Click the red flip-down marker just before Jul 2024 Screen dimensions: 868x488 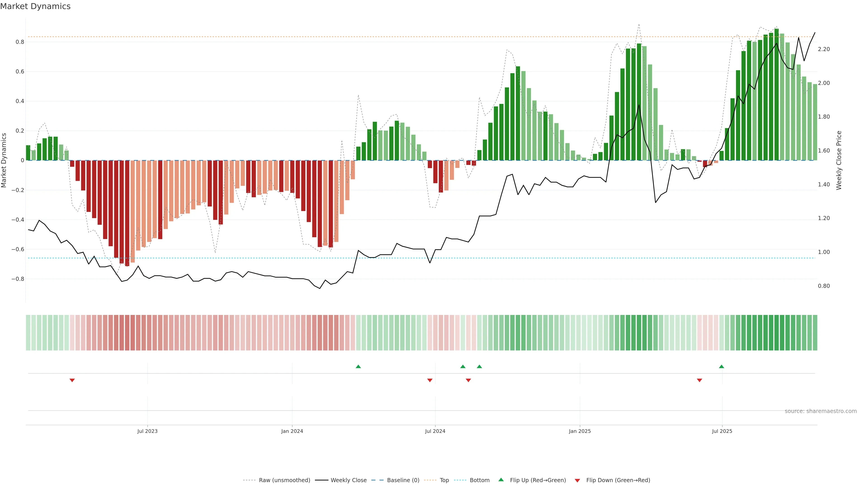tap(430, 380)
